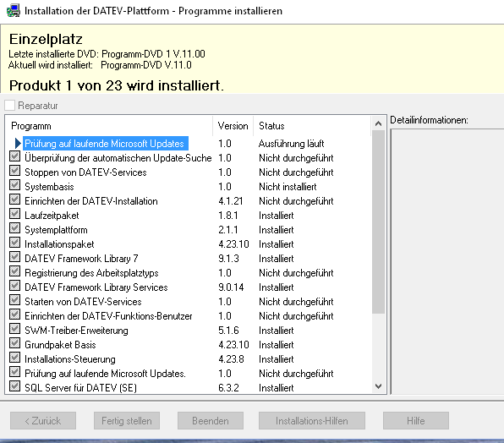
Task: Click the scroll up arrow of the program list
Action: (x=378, y=123)
